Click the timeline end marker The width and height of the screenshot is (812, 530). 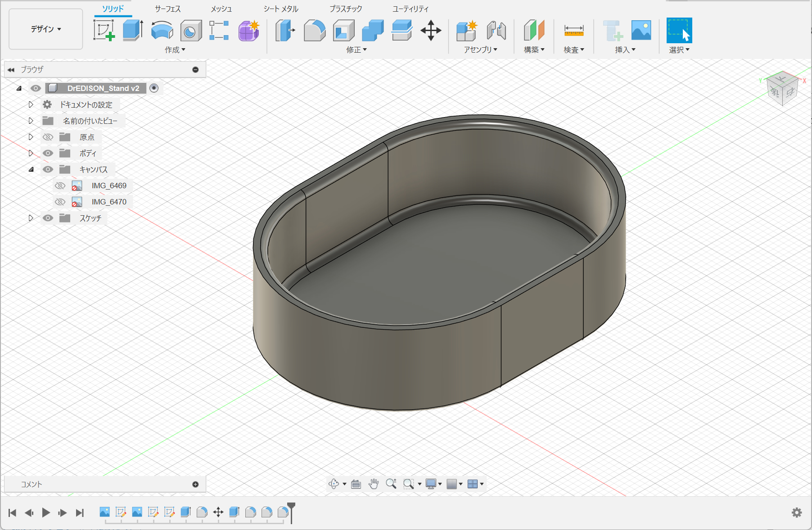pyautogui.click(x=291, y=507)
